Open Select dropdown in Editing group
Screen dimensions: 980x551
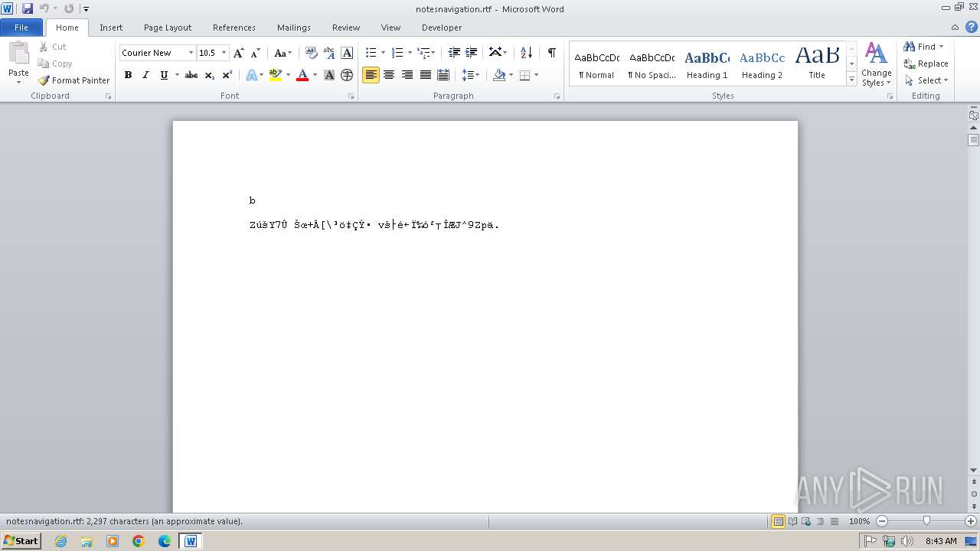pos(926,80)
